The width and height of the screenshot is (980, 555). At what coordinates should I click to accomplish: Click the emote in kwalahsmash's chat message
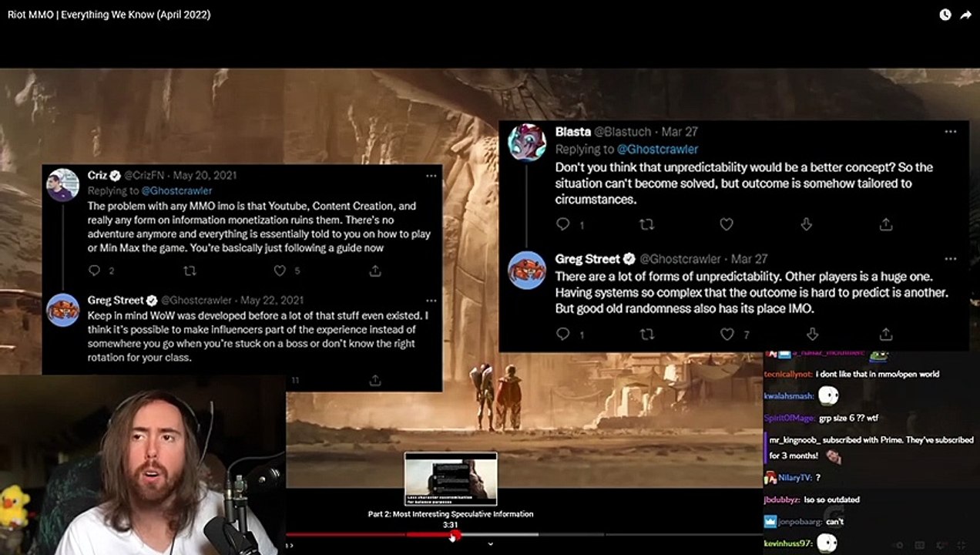coord(828,395)
